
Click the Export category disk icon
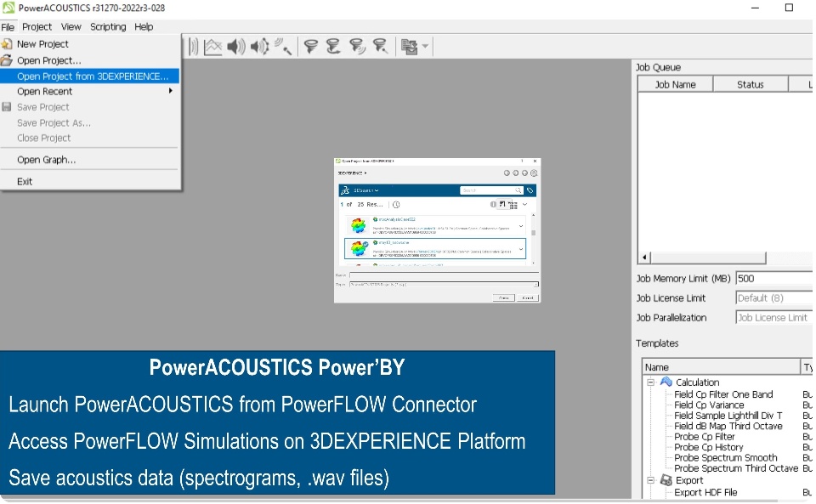coord(666,480)
